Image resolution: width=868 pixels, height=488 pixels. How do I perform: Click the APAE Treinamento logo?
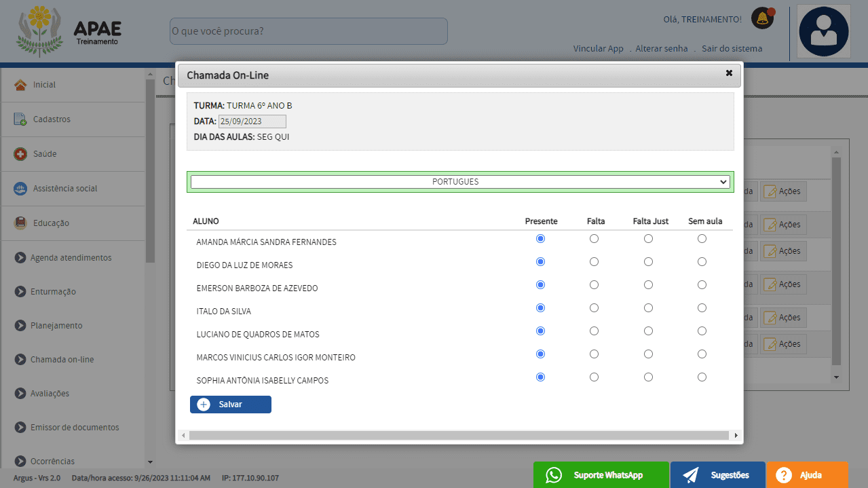point(69,31)
